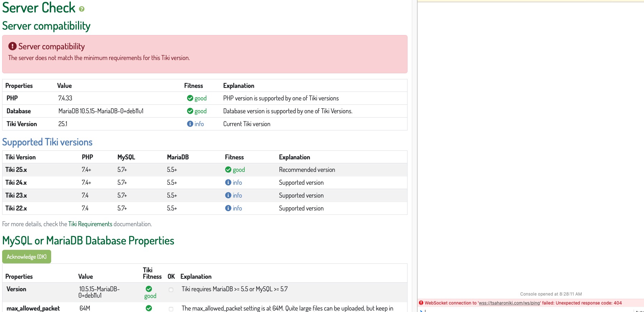Click the green check icon in Database row
This screenshot has width=644, height=312.
pyautogui.click(x=190, y=111)
